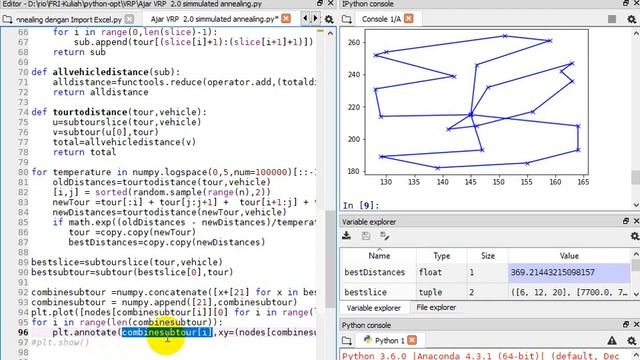Viewport: 640px width, 360px height.
Task: Browse Python console tabs folder icon
Action: pos(347,340)
